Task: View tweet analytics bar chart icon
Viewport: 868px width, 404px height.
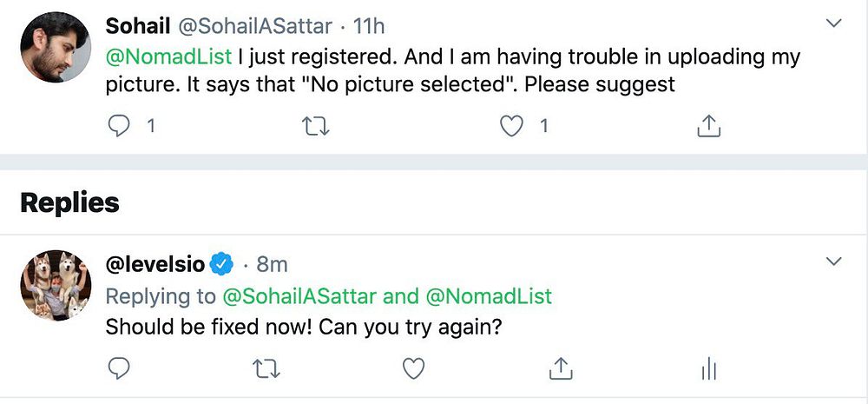Action: [708, 369]
